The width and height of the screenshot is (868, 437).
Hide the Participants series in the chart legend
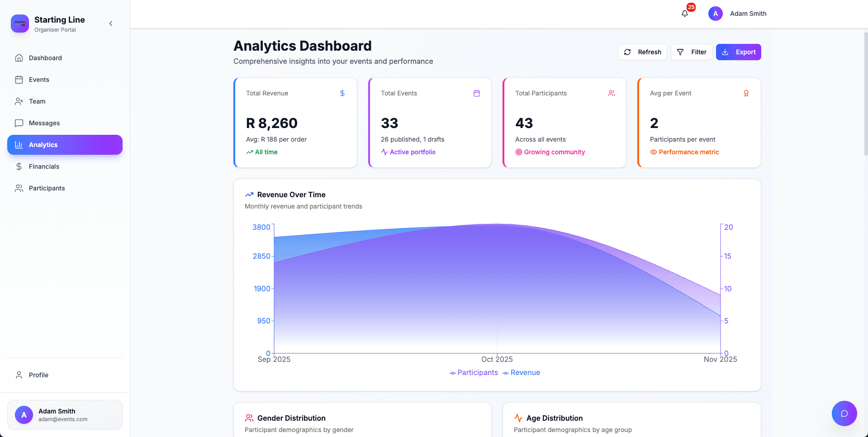(x=473, y=372)
